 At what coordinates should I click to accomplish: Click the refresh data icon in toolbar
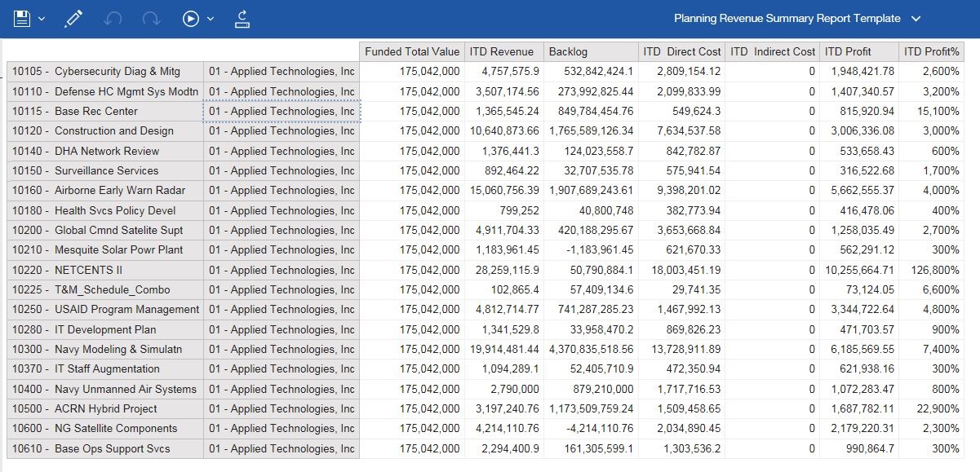coord(242,19)
